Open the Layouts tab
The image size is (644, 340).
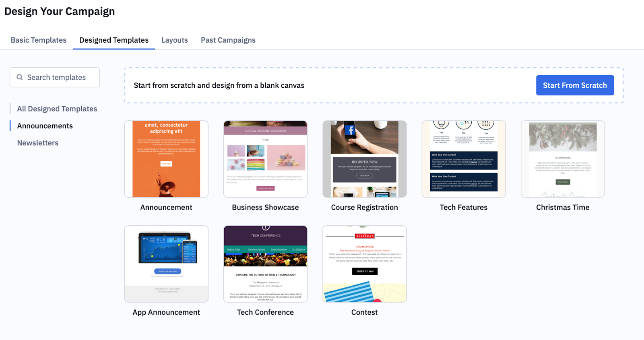pos(175,40)
